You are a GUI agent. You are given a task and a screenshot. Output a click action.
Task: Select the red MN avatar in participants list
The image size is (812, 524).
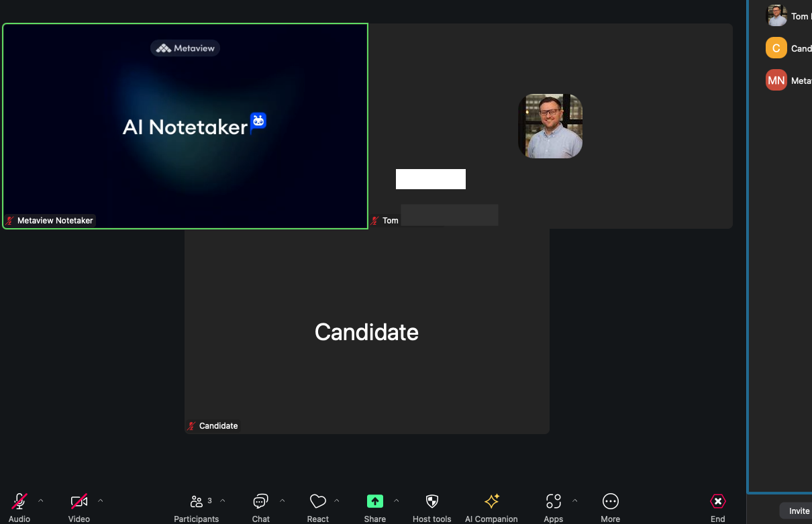click(776, 81)
